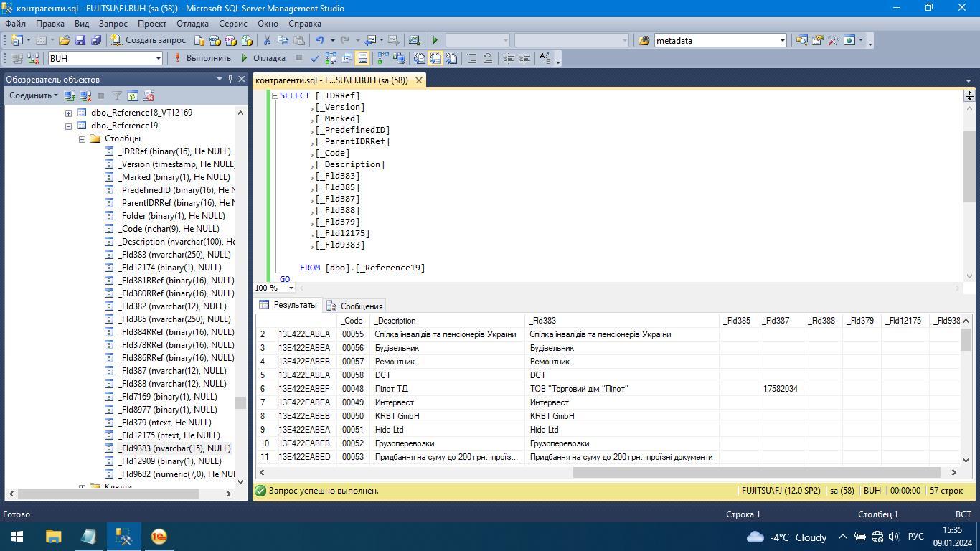The height and width of the screenshot is (551, 980).
Task: Collapse the Столбцы folder node
Action: (x=82, y=138)
